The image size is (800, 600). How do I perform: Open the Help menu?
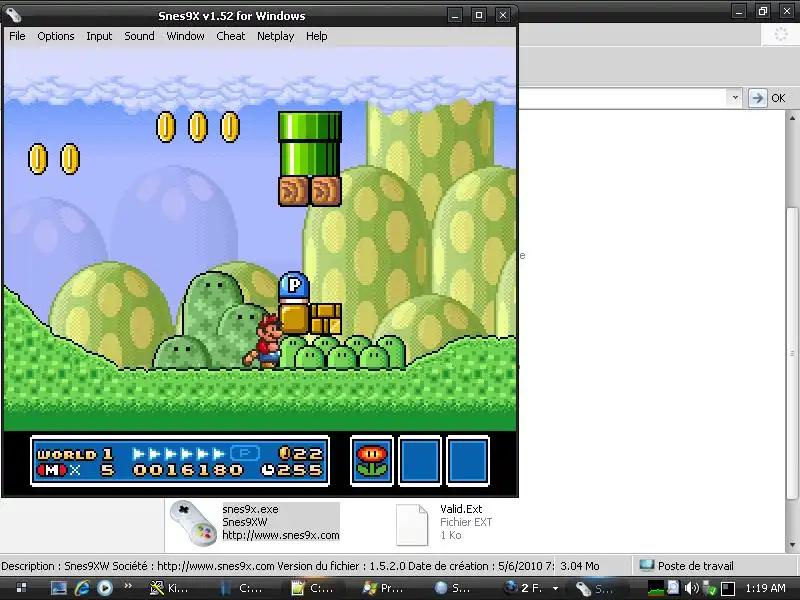pos(316,36)
